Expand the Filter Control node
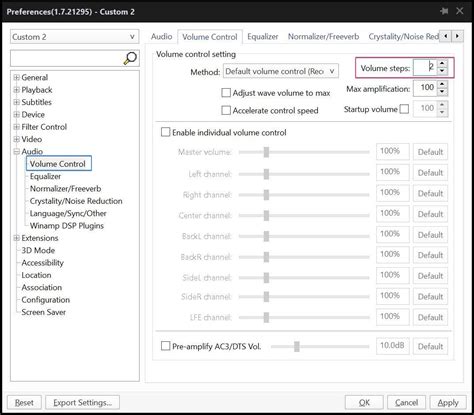 (16, 127)
